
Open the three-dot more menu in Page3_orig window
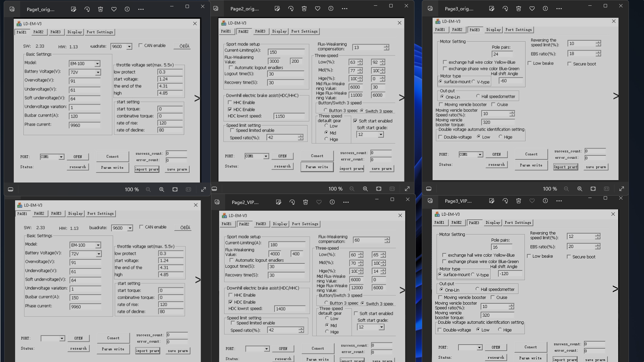pos(559,9)
